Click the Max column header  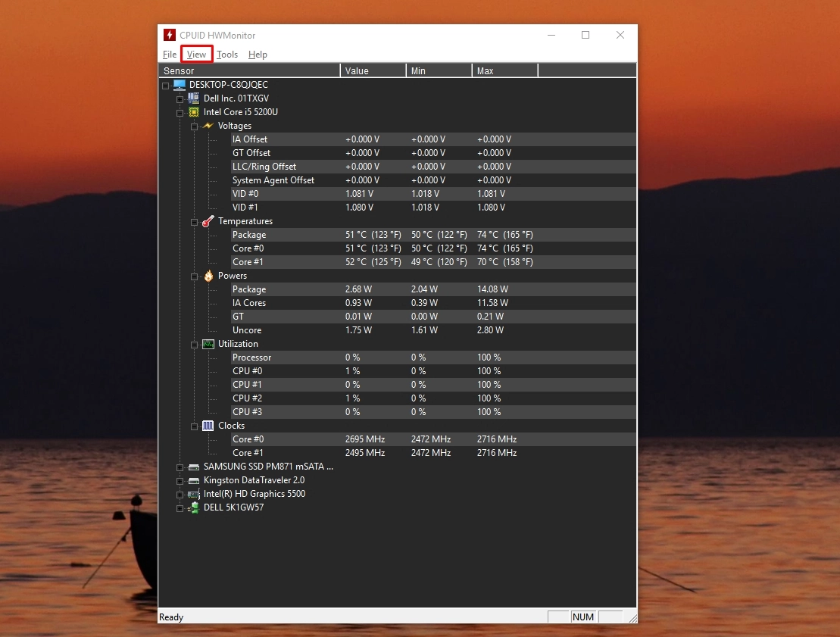(505, 70)
